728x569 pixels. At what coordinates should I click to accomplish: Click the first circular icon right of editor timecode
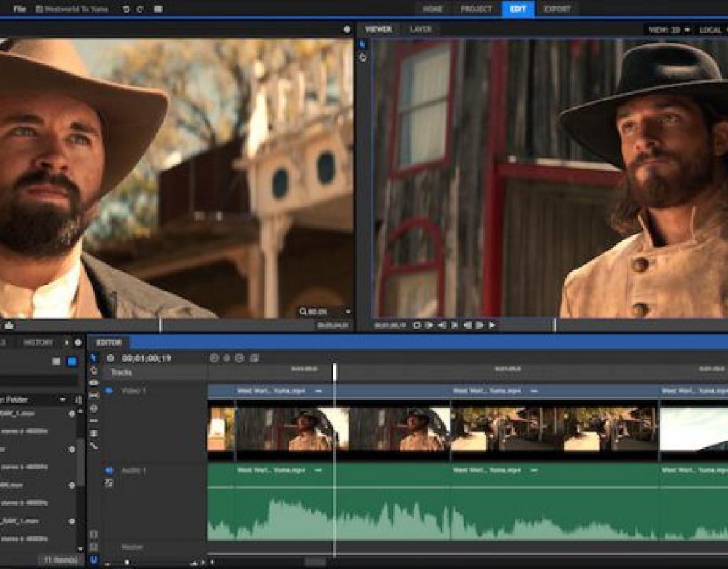coord(214,358)
